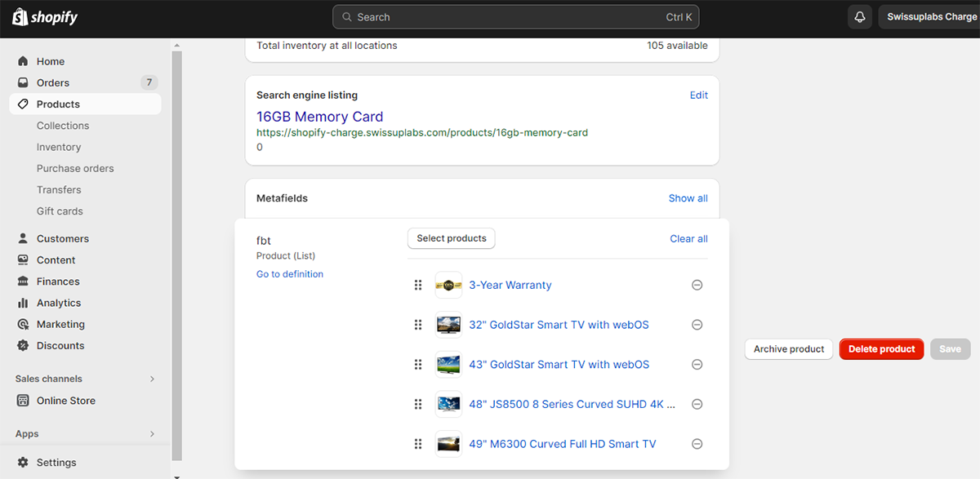This screenshot has height=479, width=980.
Task: Expand the Apps section
Action: (152, 434)
